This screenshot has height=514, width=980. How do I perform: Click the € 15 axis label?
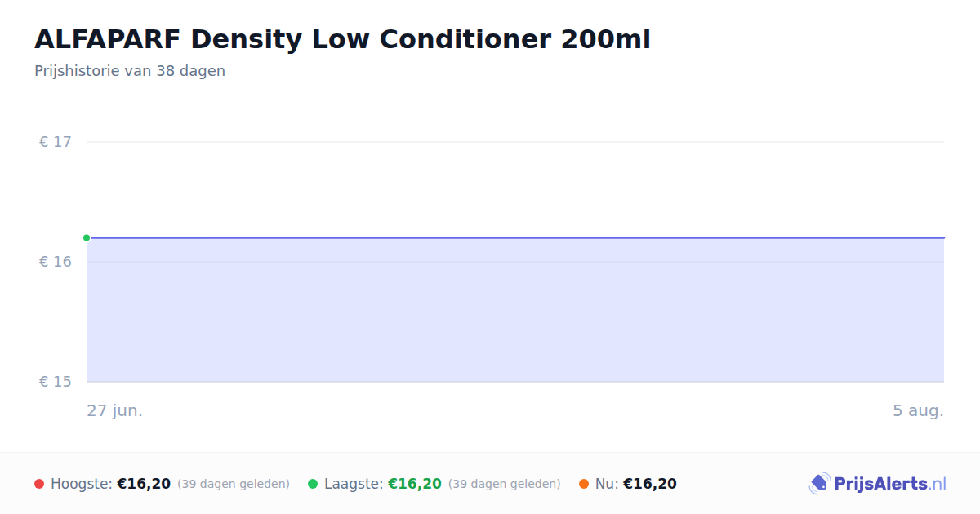point(56,382)
